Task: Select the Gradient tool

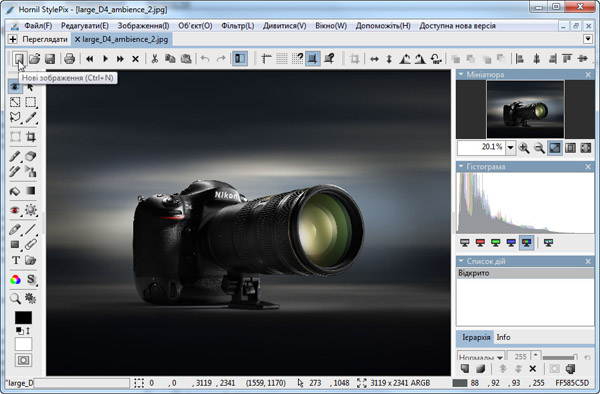Action: (x=31, y=190)
